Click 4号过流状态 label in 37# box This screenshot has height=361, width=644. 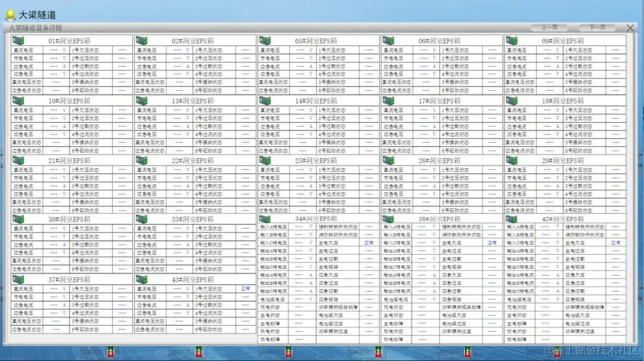click(x=85, y=313)
